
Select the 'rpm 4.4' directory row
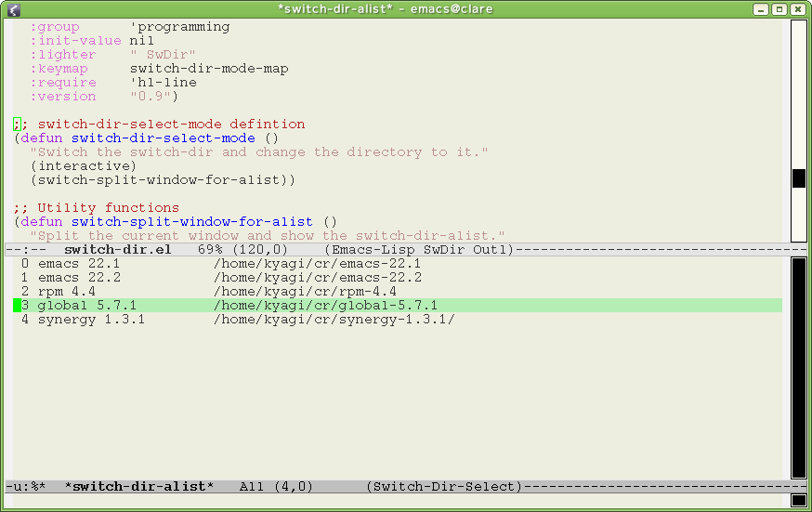point(398,292)
